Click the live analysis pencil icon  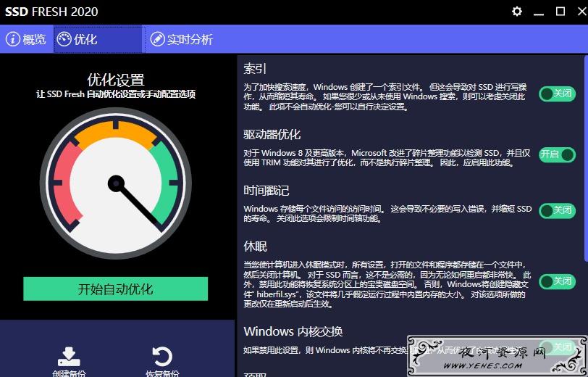[x=158, y=39]
